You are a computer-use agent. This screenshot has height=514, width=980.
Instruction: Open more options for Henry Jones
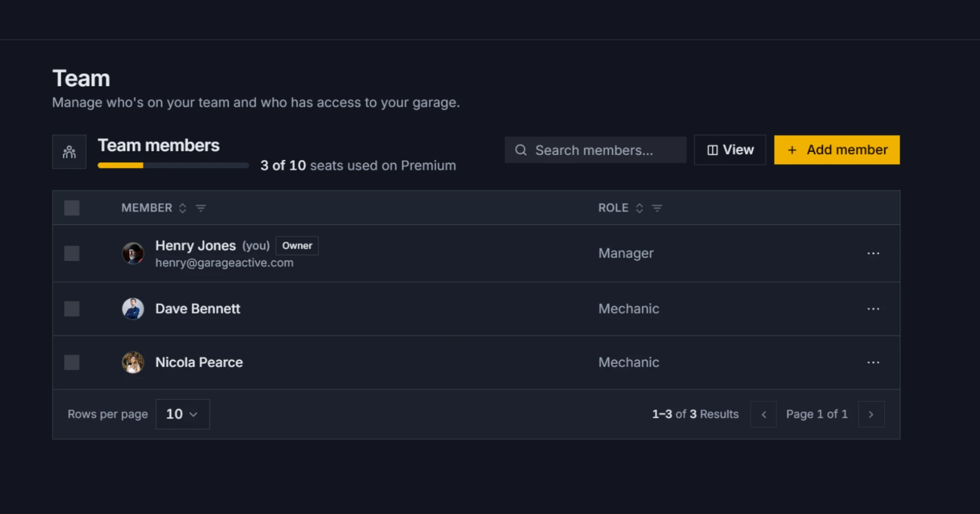click(x=873, y=254)
